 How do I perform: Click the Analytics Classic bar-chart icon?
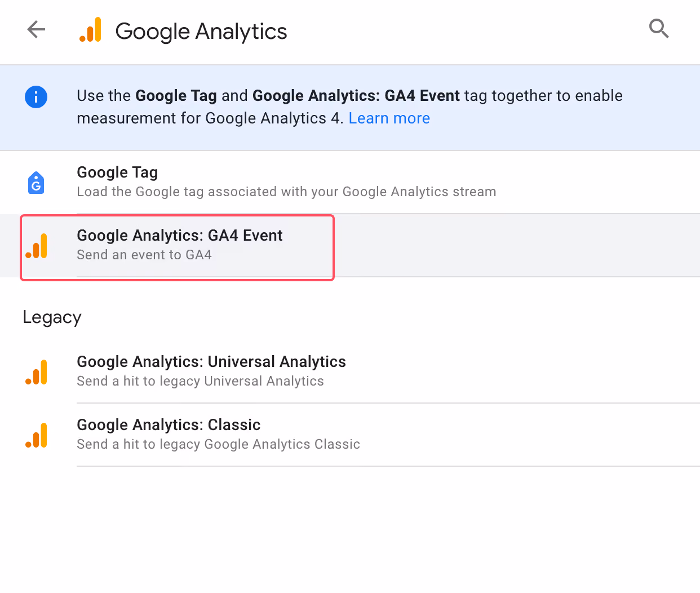click(x=37, y=435)
